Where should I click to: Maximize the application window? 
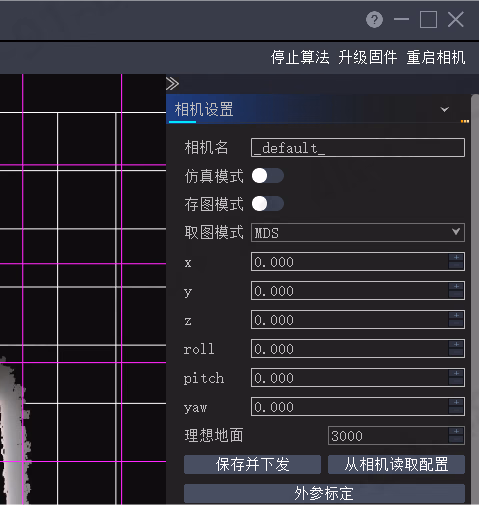click(428, 20)
